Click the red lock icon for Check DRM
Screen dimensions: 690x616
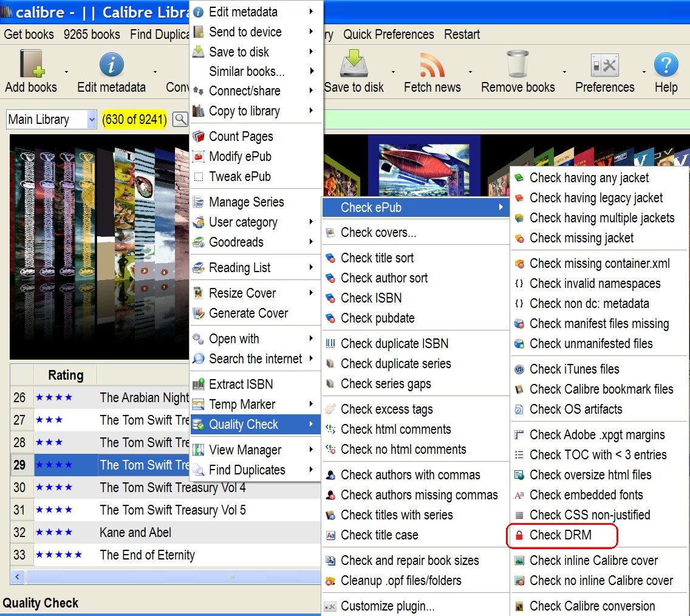[519, 535]
